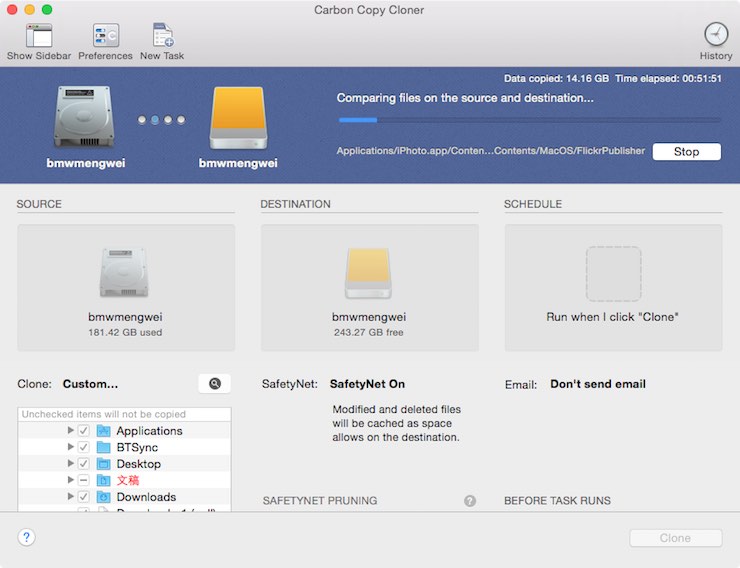
Task: Open help for SafetyNet Pruning
Action: point(470,501)
